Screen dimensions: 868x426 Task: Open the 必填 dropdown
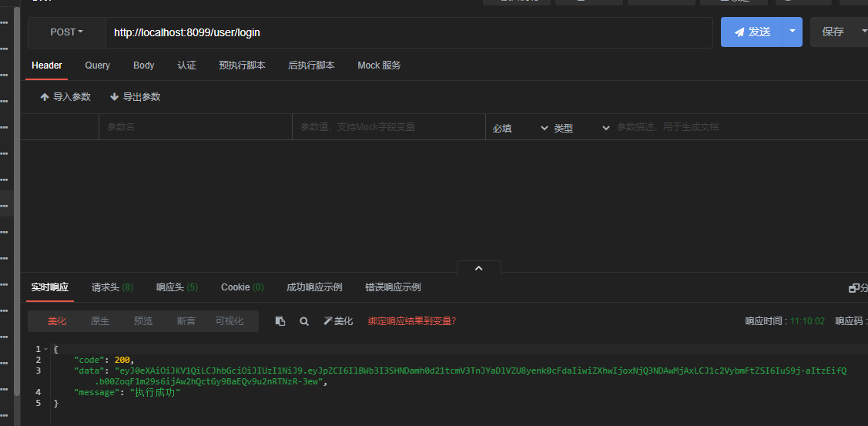[520, 128]
